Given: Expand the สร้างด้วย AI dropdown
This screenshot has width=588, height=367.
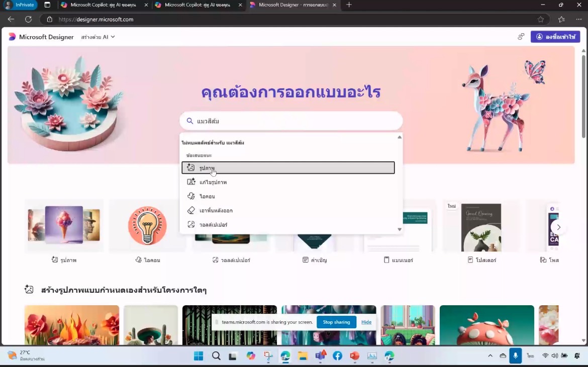Looking at the screenshot, I should tap(98, 37).
